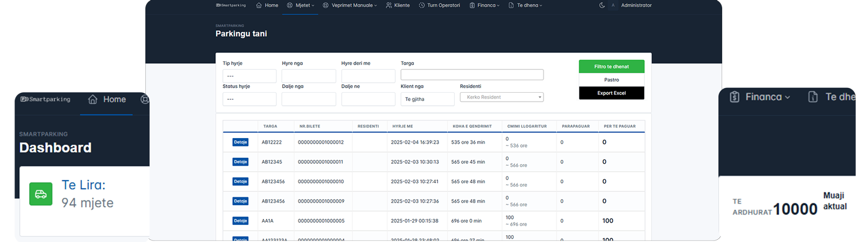
Task: Click the Turn Operatori clock icon
Action: coord(422,5)
